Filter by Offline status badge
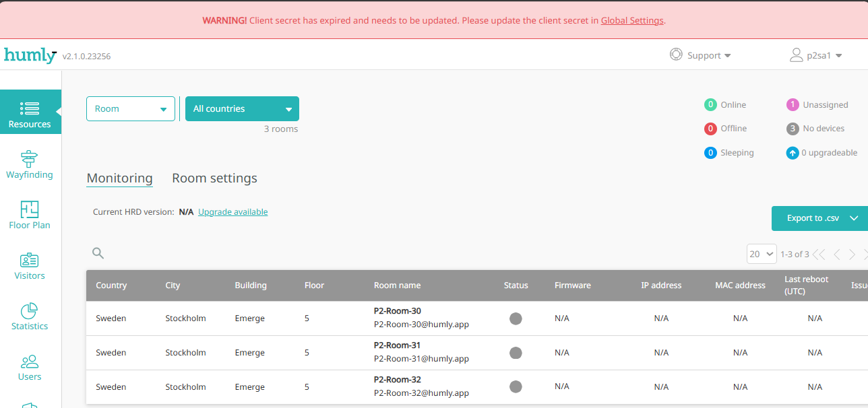The height and width of the screenshot is (408, 868). coord(710,129)
